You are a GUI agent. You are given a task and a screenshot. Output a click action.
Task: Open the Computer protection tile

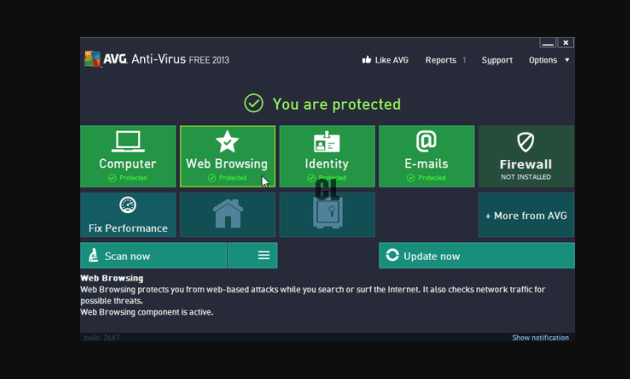click(x=128, y=156)
